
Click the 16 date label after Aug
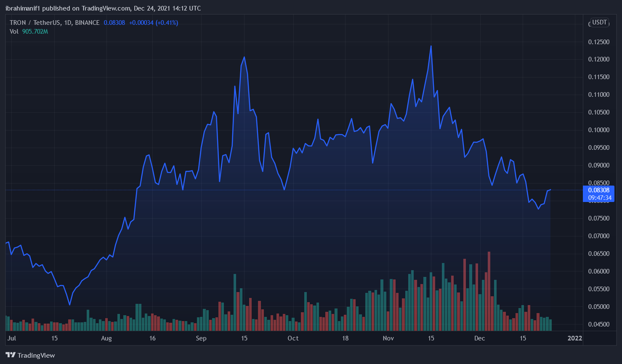point(152,338)
